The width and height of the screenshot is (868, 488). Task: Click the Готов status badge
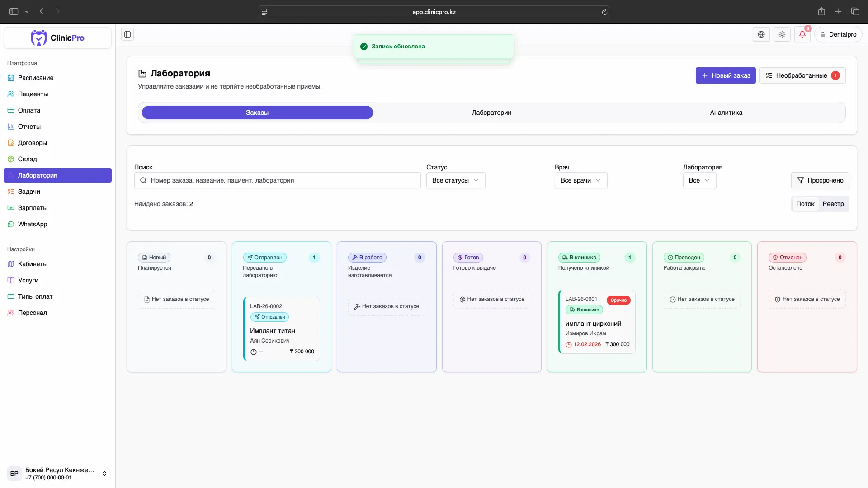click(468, 258)
